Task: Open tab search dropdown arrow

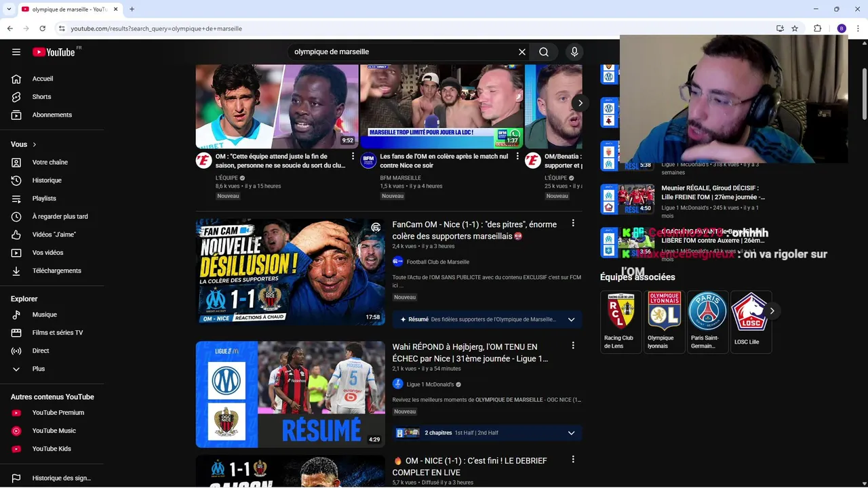Action: (x=9, y=9)
